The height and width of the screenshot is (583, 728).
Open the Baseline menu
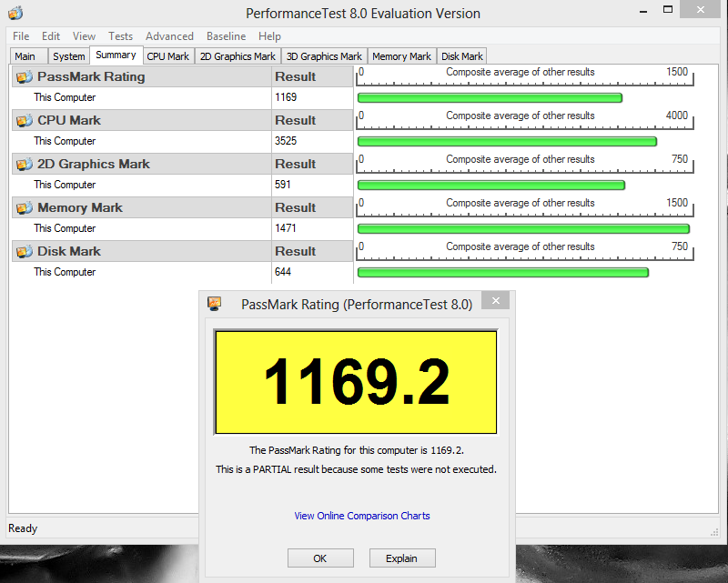[x=226, y=36]
